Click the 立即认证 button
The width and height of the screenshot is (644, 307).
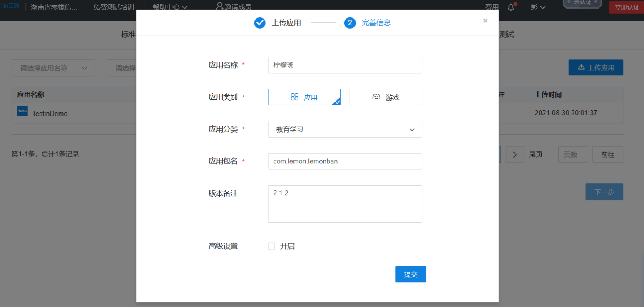[x=627, y=7]
